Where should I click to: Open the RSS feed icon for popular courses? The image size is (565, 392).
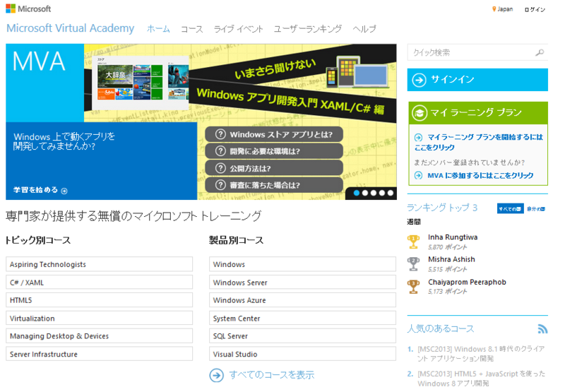(542, 328)
